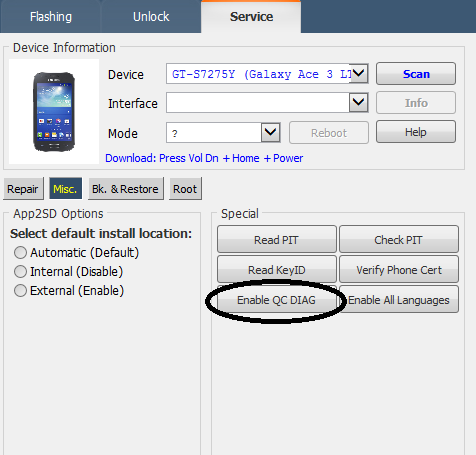The image size is (476, 455).
Task: Click the Download mode hint text
Action: [x=204, y=158]
